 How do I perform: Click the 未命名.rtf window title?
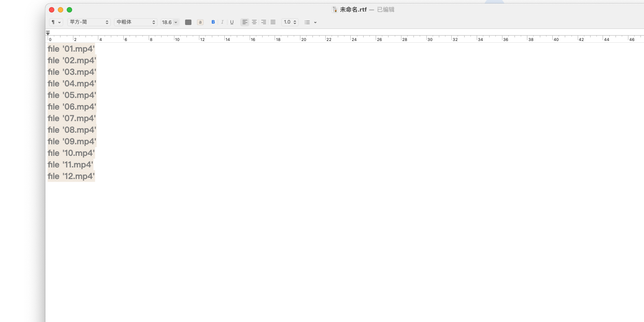coord(353,10)
